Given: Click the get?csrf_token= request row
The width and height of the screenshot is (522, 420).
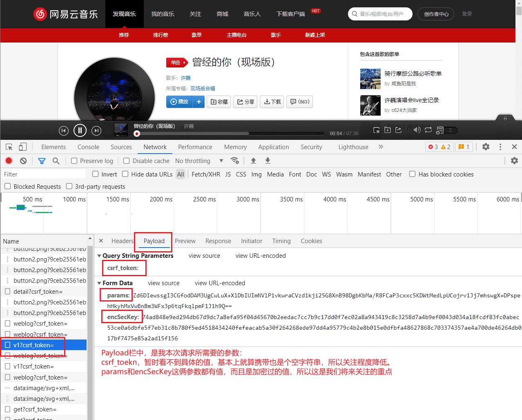Looking at the screenshot, I should pos(44,409).
